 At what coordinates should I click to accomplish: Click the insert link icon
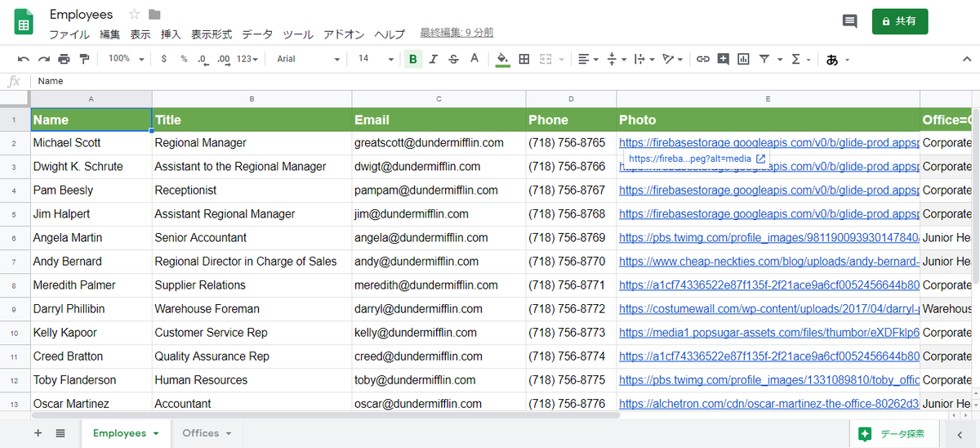point(703,59)
